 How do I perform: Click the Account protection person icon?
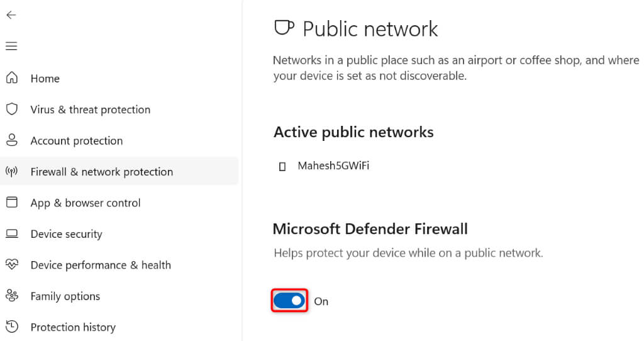(11, 140)
